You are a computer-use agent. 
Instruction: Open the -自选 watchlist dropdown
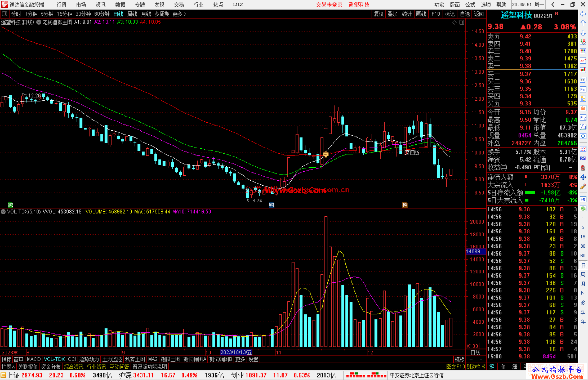[x=464, y=14]
